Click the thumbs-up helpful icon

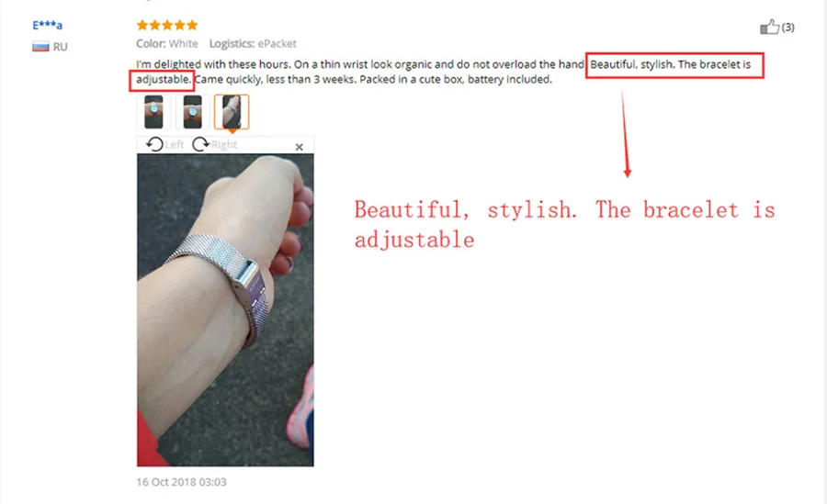coord(769,27)
